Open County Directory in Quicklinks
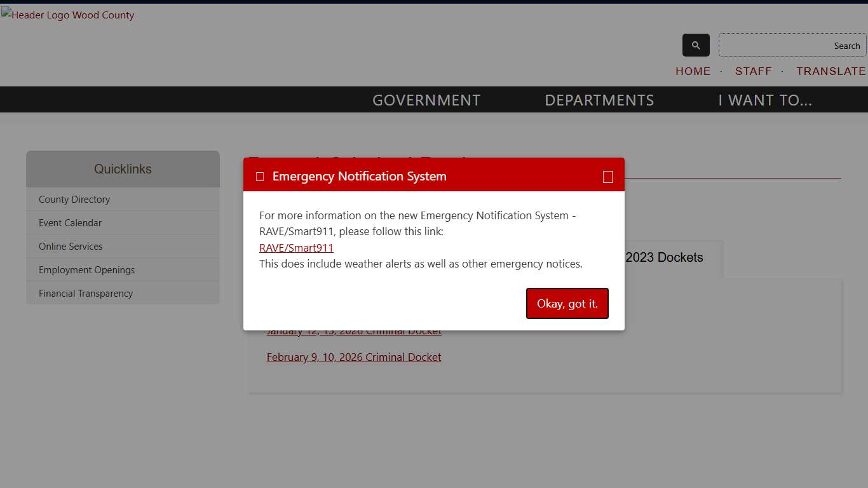The height and width of the screenshot is (488, 868). pos(74,200)
